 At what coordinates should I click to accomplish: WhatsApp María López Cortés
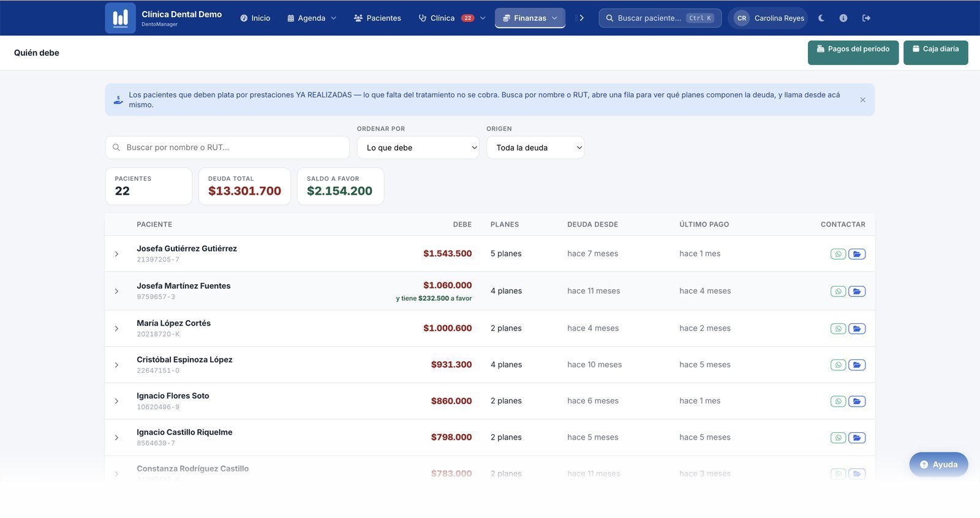coord(838,329)
